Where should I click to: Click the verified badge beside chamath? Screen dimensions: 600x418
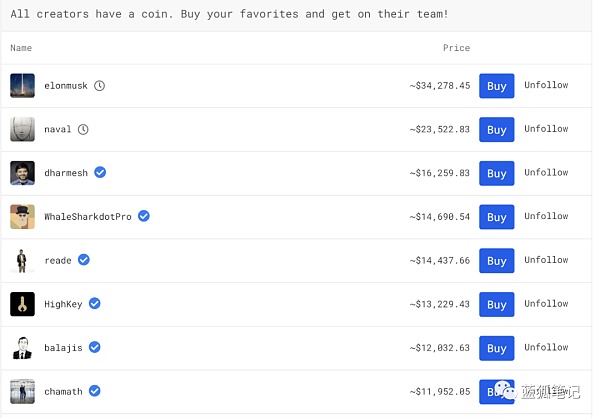coord(94,391)
